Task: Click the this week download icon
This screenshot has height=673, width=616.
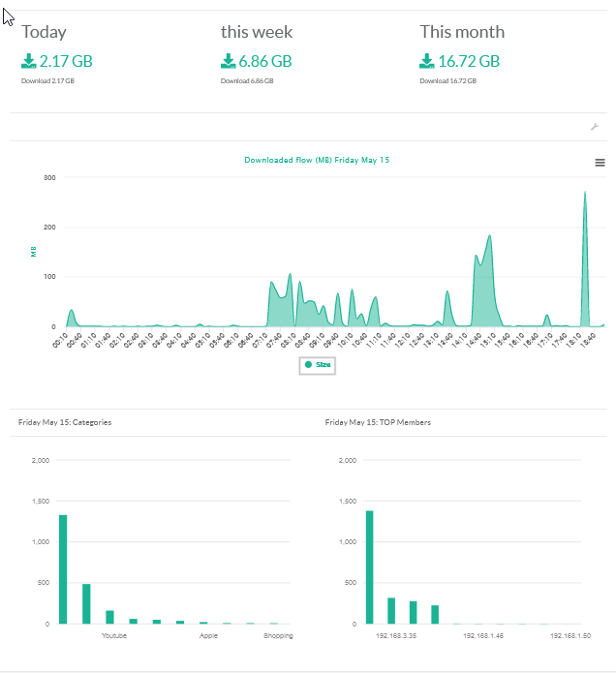Action: (x=229, y=62)
